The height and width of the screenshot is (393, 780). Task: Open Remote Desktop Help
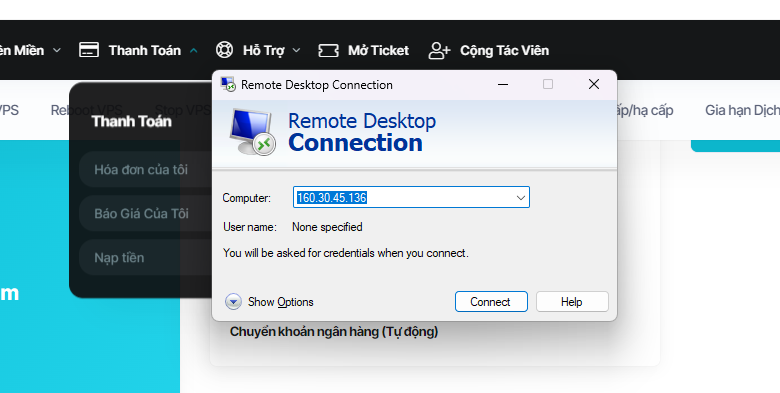click(572, 301)
